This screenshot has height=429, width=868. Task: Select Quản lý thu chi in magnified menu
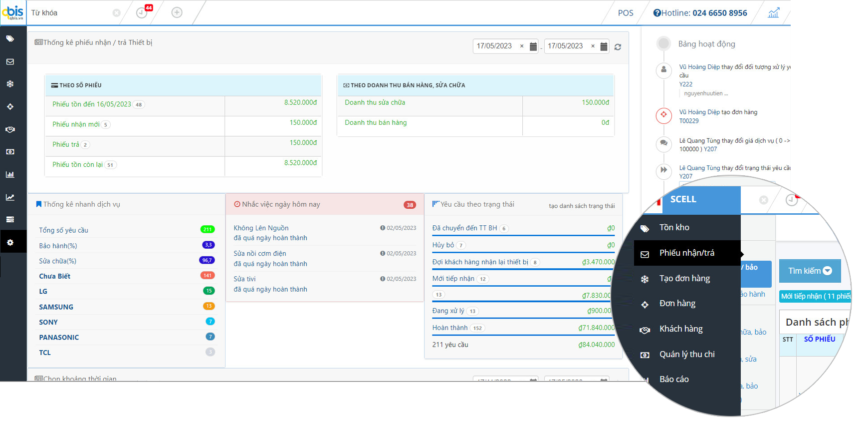click(x=687, y=355)
